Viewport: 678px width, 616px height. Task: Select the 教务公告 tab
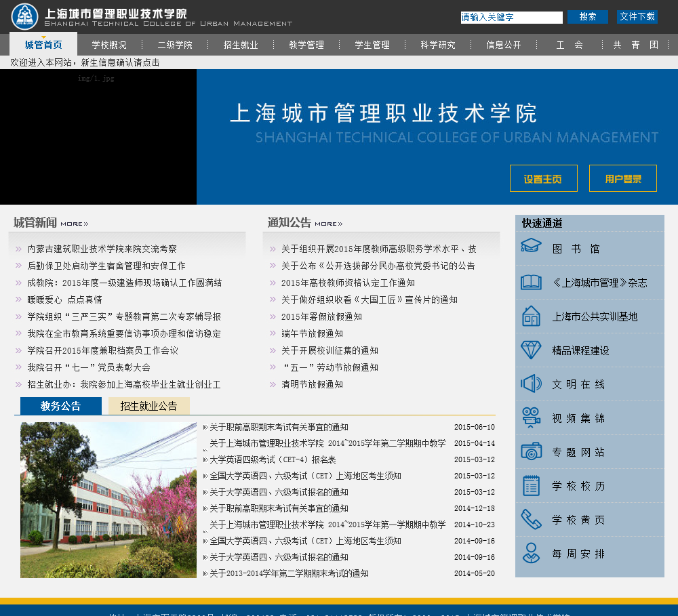coord(60,406)
